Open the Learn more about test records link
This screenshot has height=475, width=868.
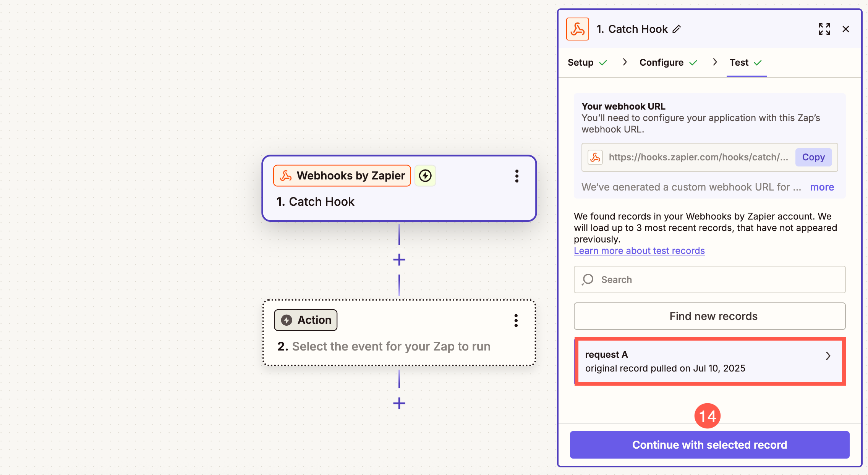[639, 251]
